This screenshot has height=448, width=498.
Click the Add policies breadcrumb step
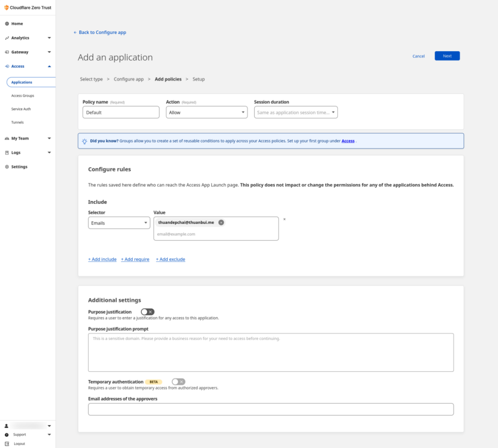(x=168, y=79)
